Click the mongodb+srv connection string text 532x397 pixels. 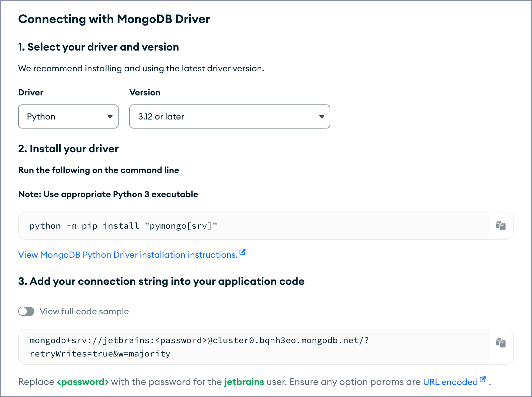(x=199, y=347)
